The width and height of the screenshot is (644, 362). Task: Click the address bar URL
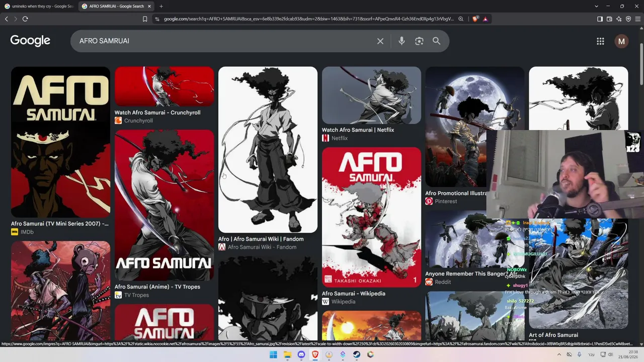pyautogui.click(x=308, y=19)
